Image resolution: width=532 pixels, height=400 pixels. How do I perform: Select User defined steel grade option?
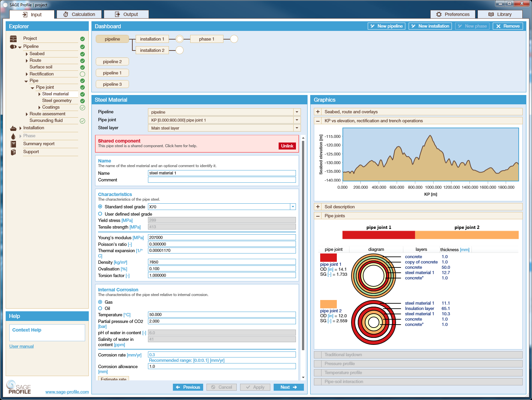tap(100, 214)
